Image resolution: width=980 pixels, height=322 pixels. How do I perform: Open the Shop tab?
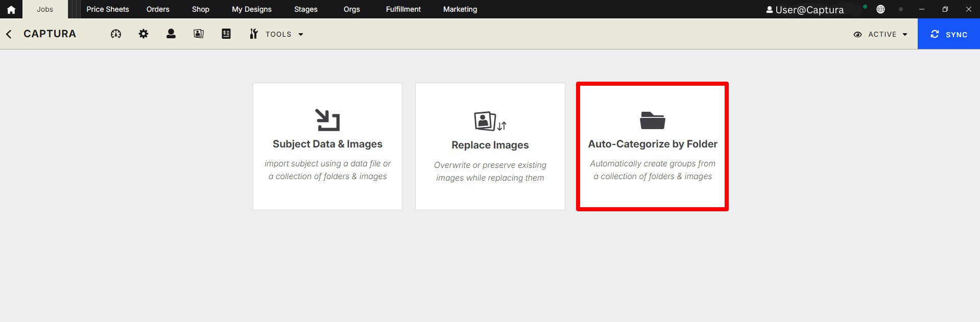pyautogui.click(x=201, y=9)
